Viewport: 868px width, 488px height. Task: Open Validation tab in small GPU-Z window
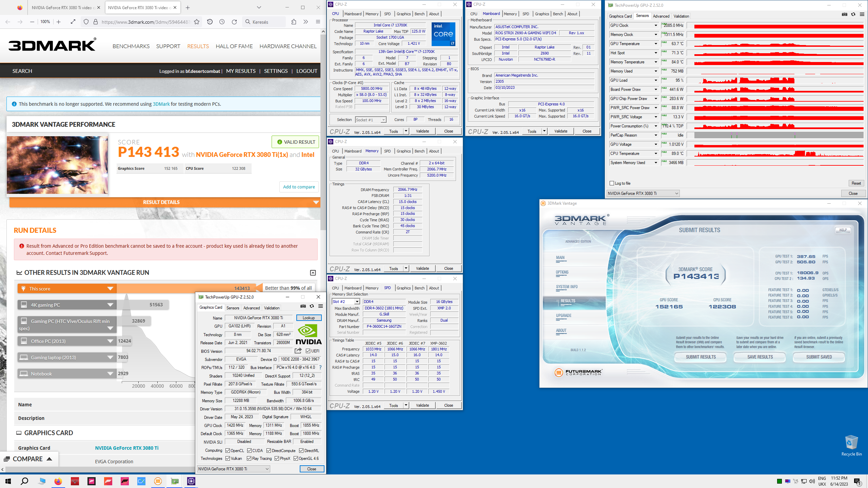[272, 308]
